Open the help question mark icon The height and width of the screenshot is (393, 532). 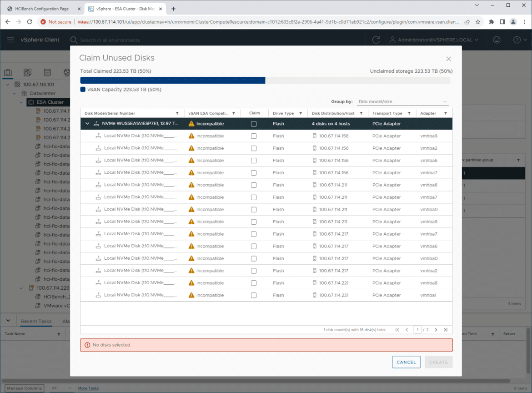(517, 40)
